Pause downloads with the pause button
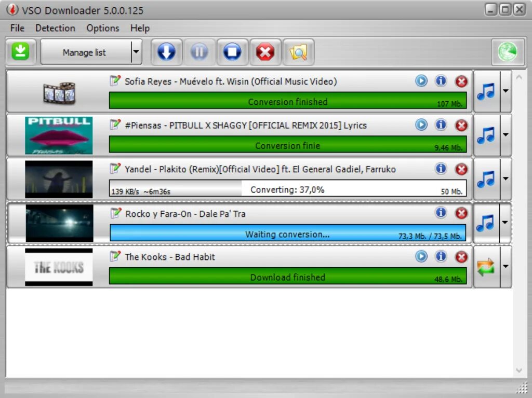532x398 pixels. 199,52
